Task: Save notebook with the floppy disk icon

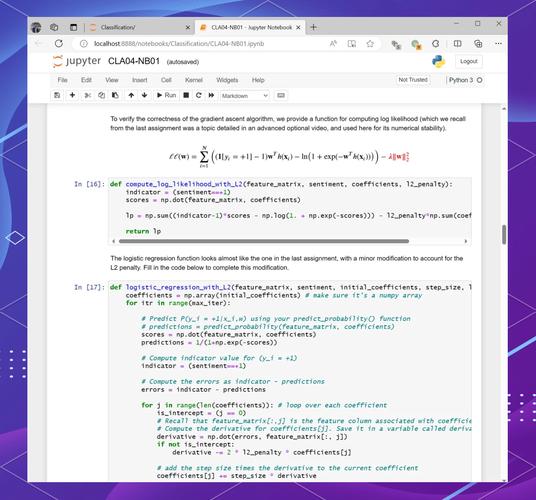Action: point(57,95)
